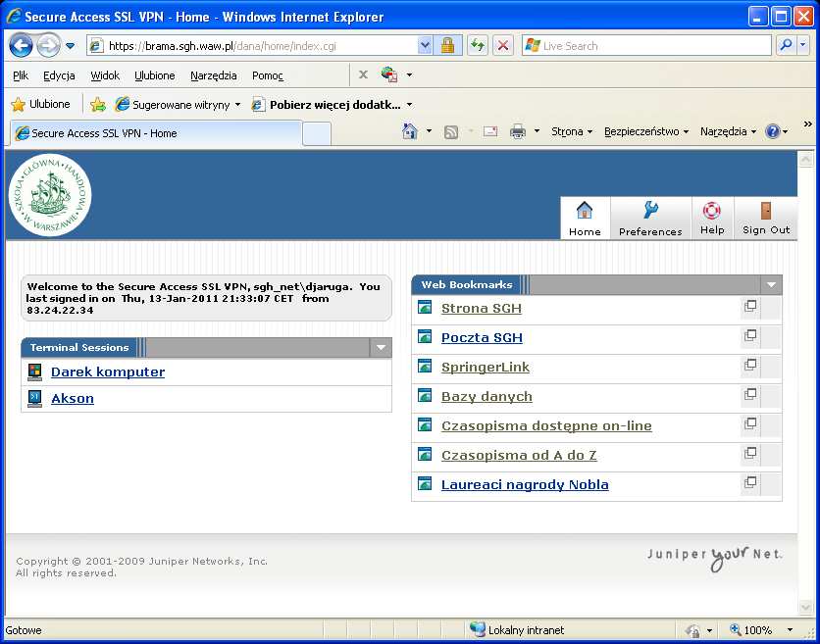
Task: Open the Strona command bar menu
Action: 572,131
